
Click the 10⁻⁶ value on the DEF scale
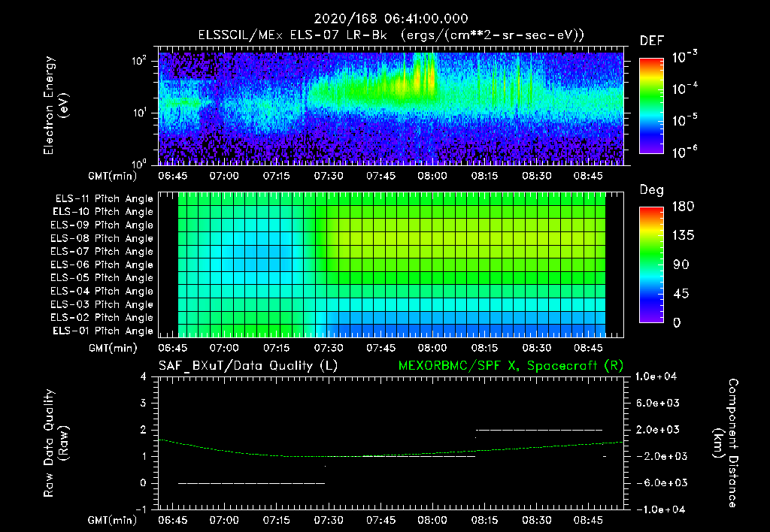tap(684, 152)
